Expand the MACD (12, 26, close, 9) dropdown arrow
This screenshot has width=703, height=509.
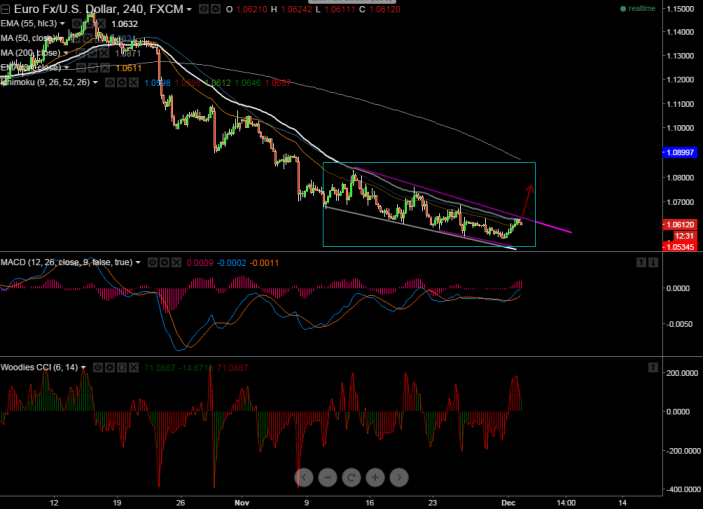(x=138, y=262)
